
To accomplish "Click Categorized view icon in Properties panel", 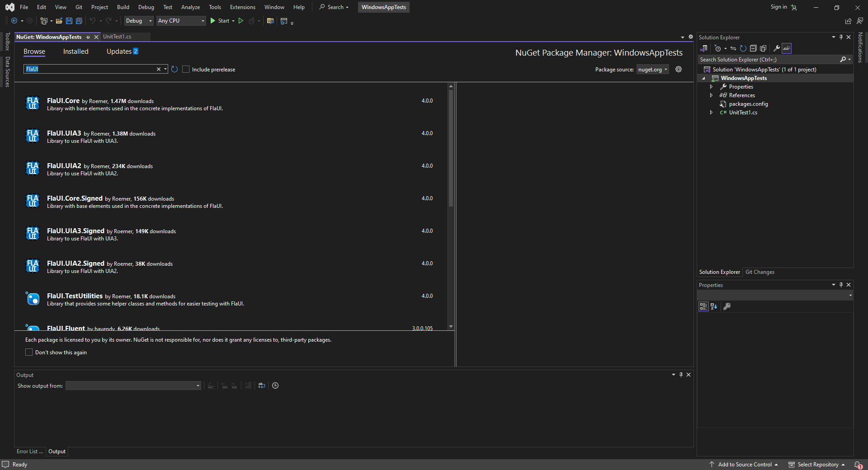I will (x=703, y=306).
